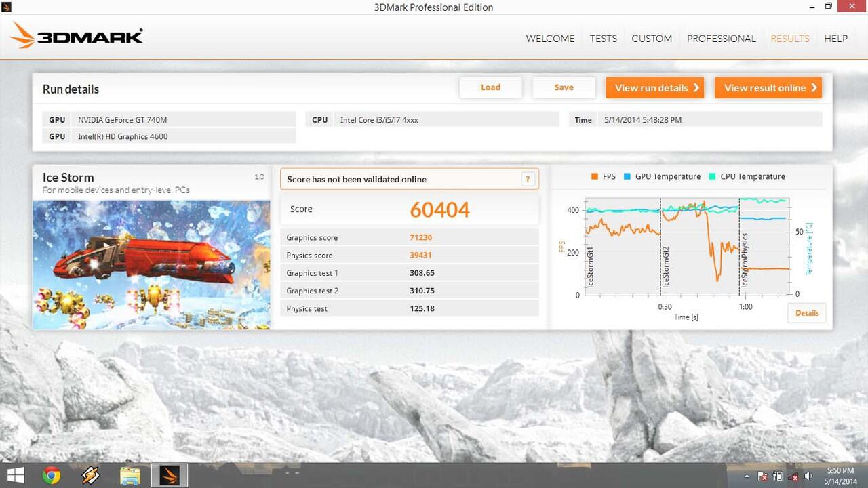Select the Physics score value 39431

pos(420,256)
